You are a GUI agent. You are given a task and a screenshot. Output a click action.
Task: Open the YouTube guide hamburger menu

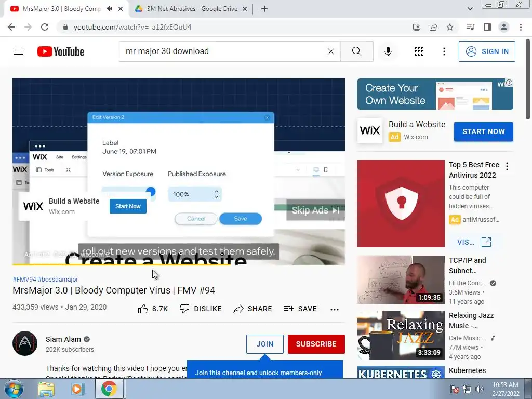[19, 51]
